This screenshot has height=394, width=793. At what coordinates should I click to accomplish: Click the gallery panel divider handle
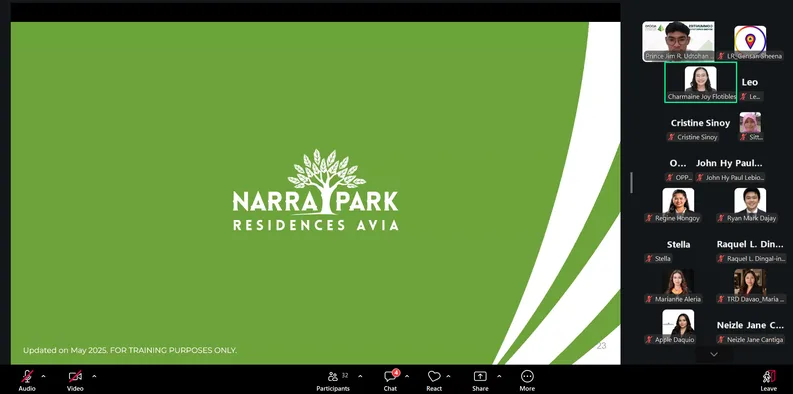631,183
